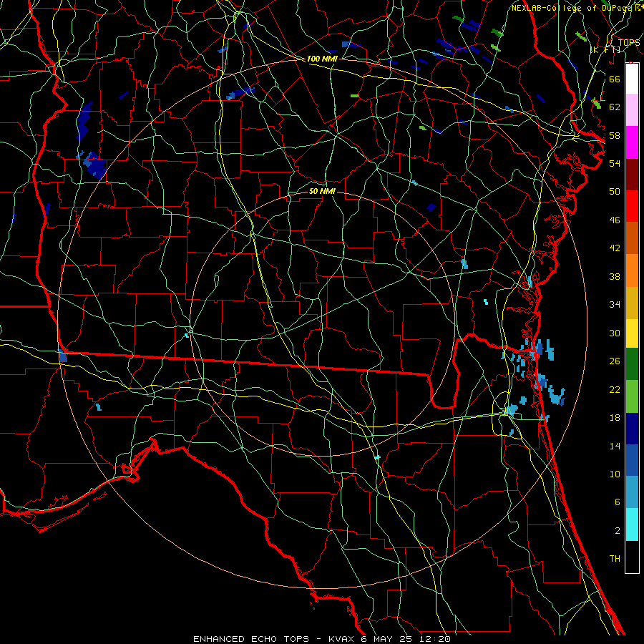This screenshot has height=644, width=644.
Task: Click the 'ENHANCED ECHO TOPS' title text
Action: (251, 639)
